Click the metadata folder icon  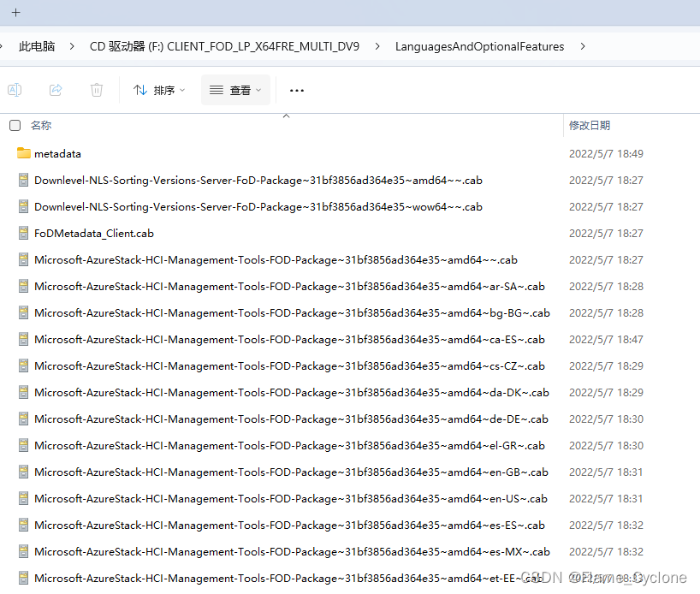pos(24,153)
